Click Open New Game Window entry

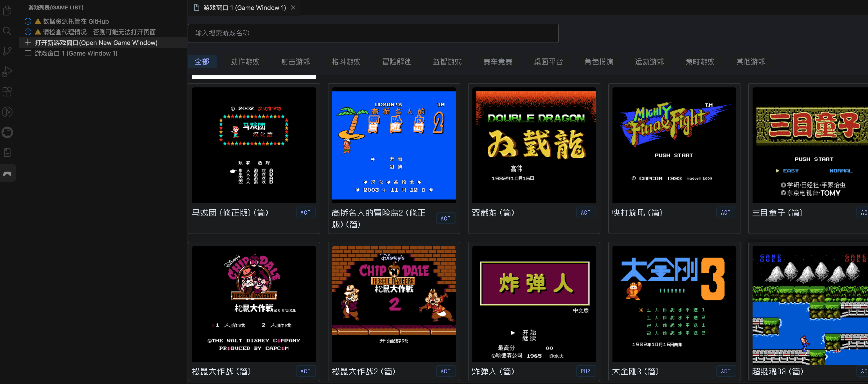[x=96, y=43]
